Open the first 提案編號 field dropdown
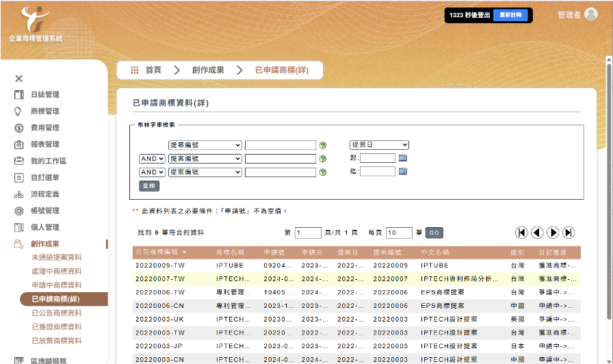This screenshot has height=364, width=613. pos(205,146)
